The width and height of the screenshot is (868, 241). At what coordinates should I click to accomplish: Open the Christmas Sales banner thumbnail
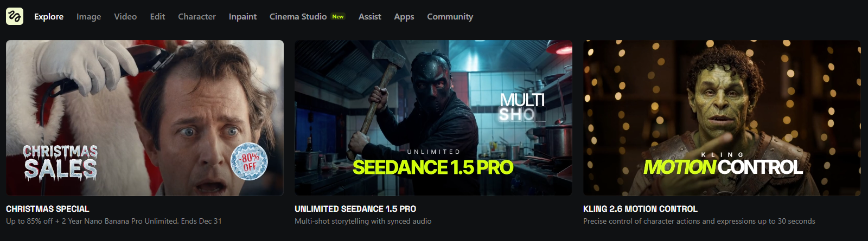coord(145,118)
